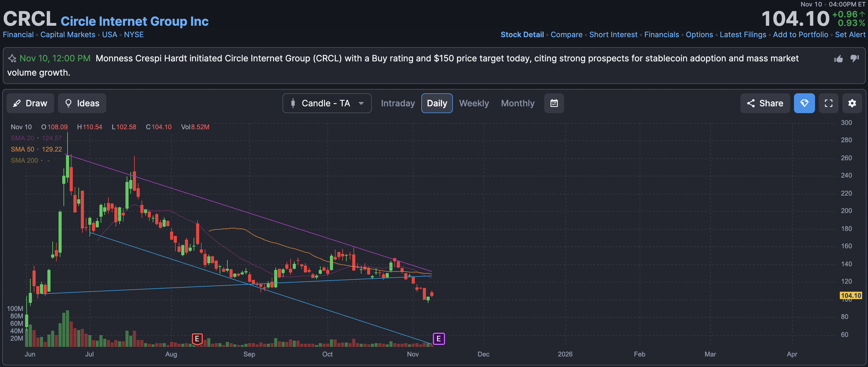The height and width of the screenshot is (367, 868).
Task: Share the chart
Action: click(765, 103)
